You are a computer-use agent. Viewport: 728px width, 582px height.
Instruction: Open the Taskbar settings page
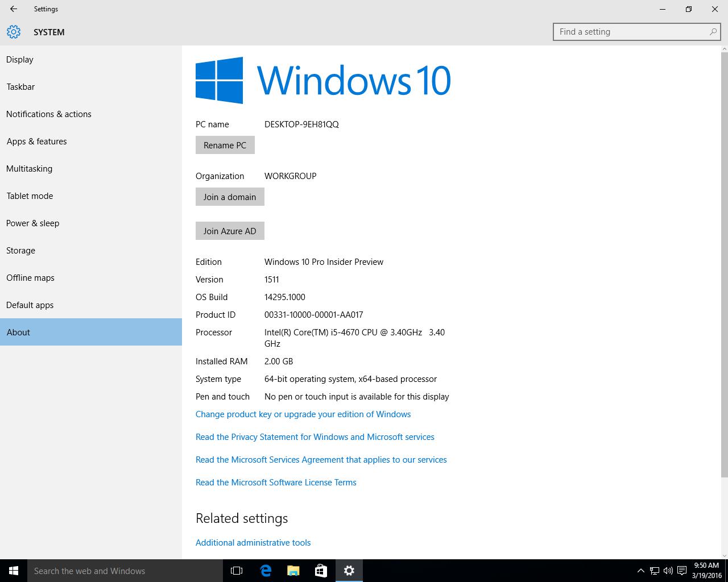click(91, 86)
